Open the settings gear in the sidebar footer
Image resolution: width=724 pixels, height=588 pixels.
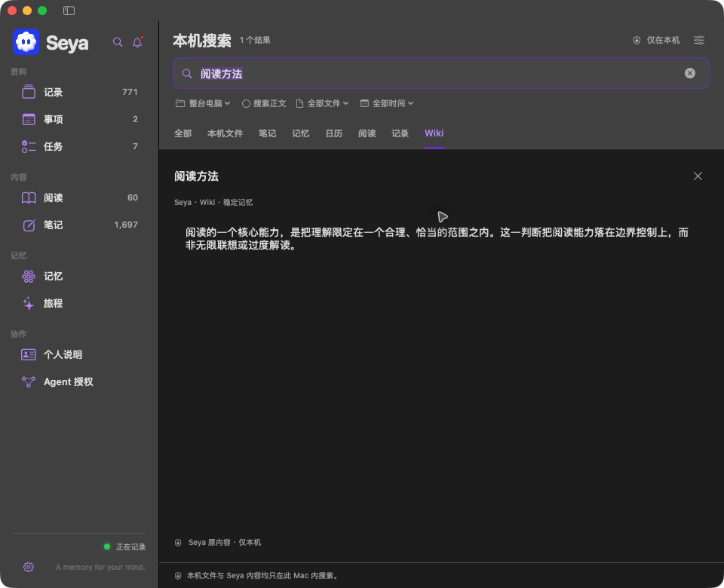click(x=29, y=567)
